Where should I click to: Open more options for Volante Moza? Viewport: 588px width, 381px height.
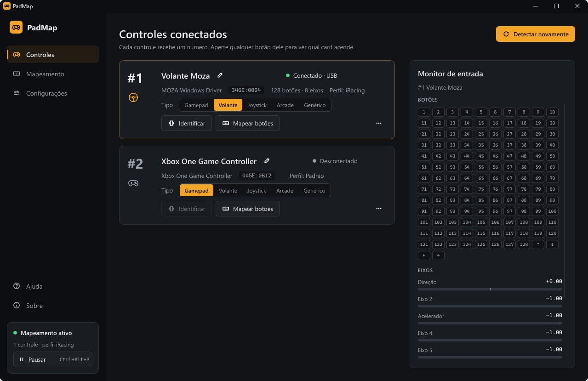click(x=379, y=123)
